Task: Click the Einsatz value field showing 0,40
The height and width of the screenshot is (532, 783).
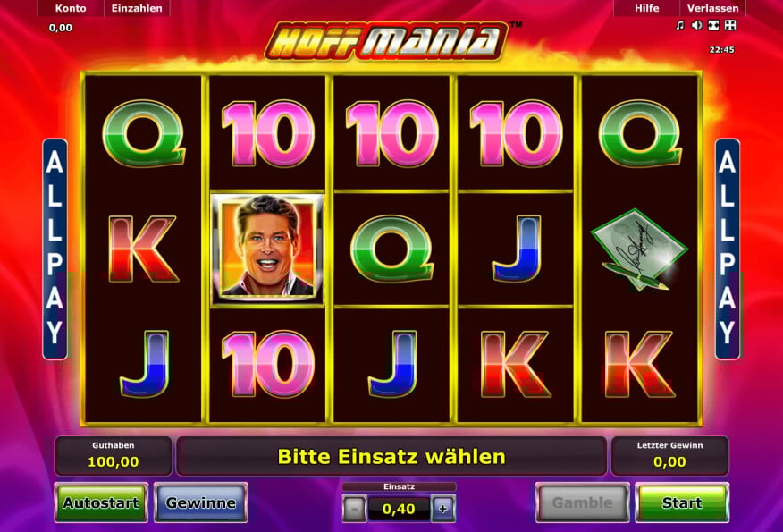Action: tap(399, 509)
